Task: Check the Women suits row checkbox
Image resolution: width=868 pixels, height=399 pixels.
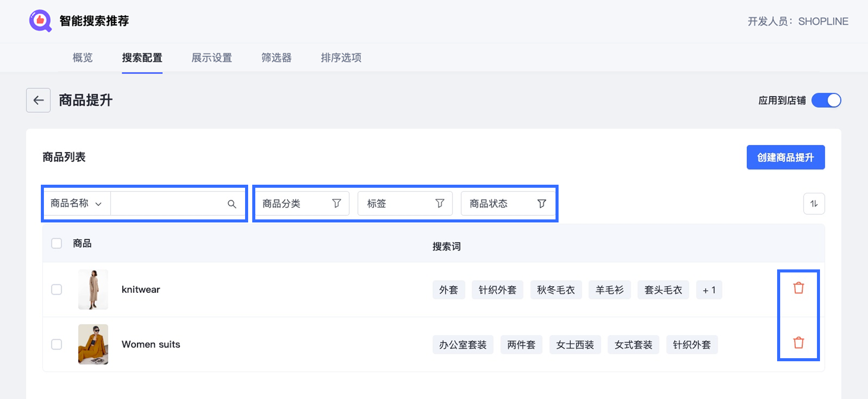Action: click(57, 344)
